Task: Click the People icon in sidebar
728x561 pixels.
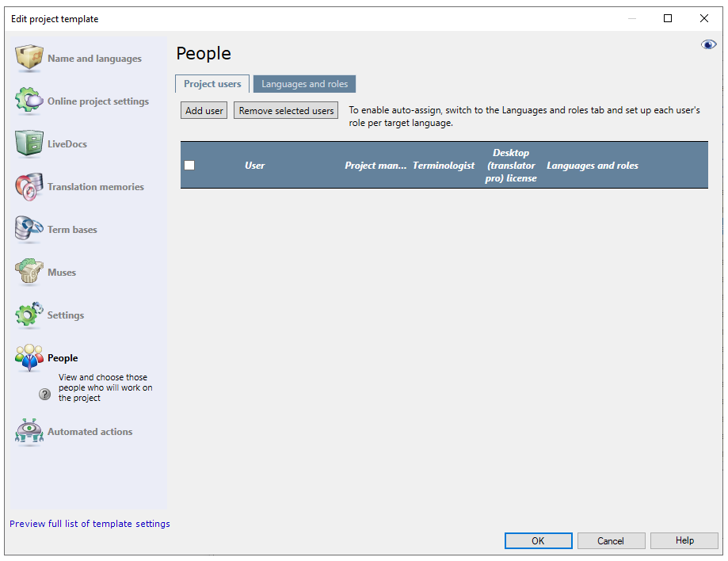Action: click(x=29, y=357)
